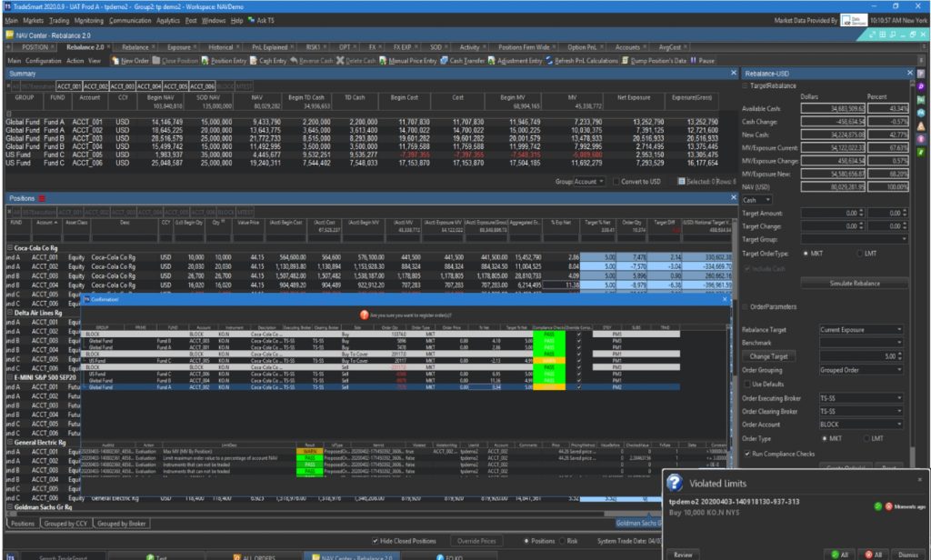Open the Order Account BLOCK dropdown

pyautogui.click(x=861, y=424)
